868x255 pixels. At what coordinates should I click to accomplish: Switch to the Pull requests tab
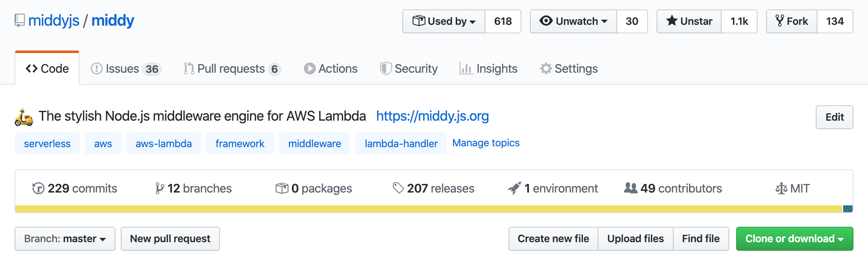coord(231,68)
